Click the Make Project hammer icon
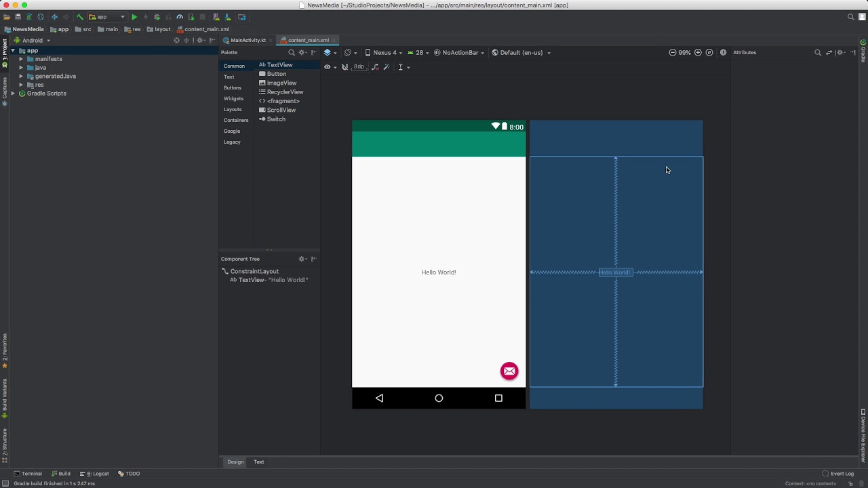Screen dimensions: 868x488 pos(79,17)
